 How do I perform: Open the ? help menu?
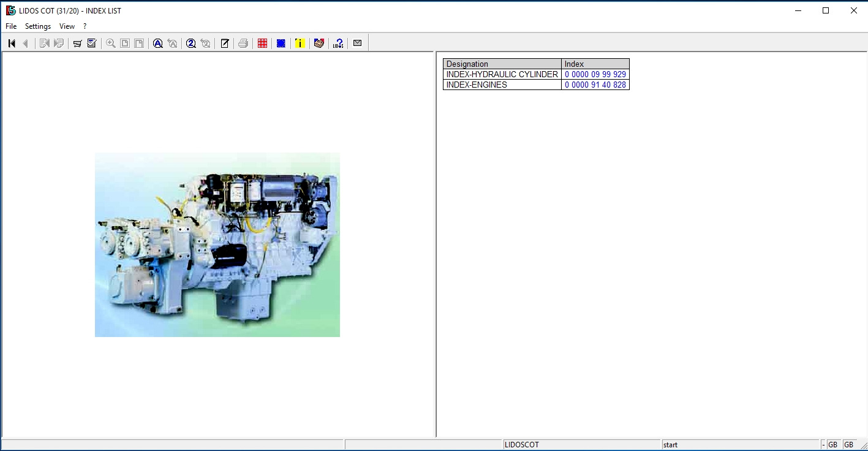[x=85, y=26]
